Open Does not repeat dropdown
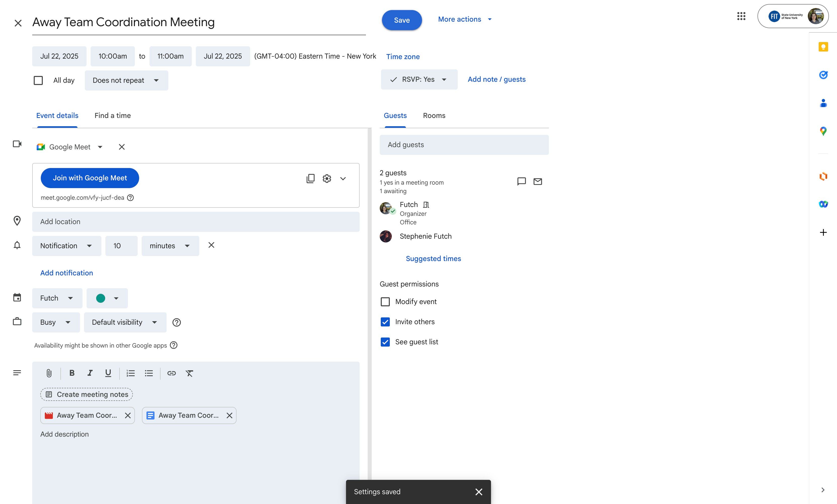Viewport: 837px width, 504px height. click(126, 80)
